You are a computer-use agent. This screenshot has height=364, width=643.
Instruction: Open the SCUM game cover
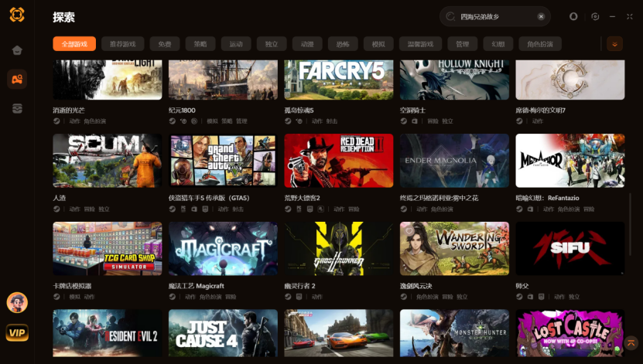pos(108,161)
